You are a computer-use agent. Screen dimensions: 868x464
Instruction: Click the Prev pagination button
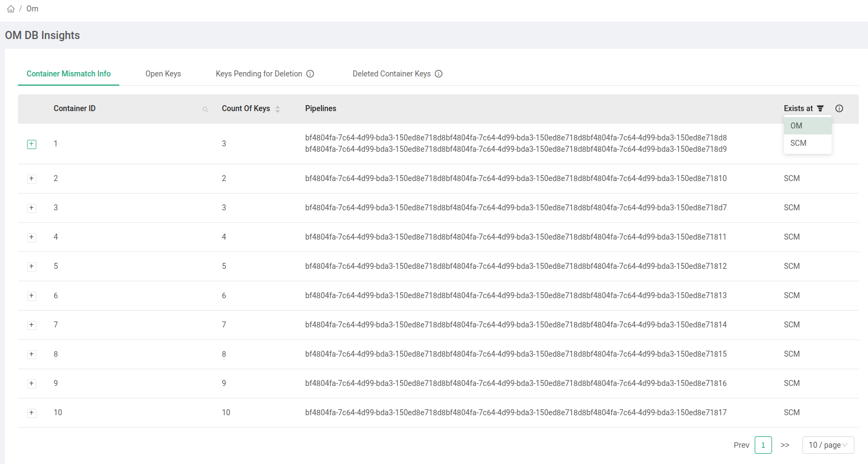click(x=741, y=445)
